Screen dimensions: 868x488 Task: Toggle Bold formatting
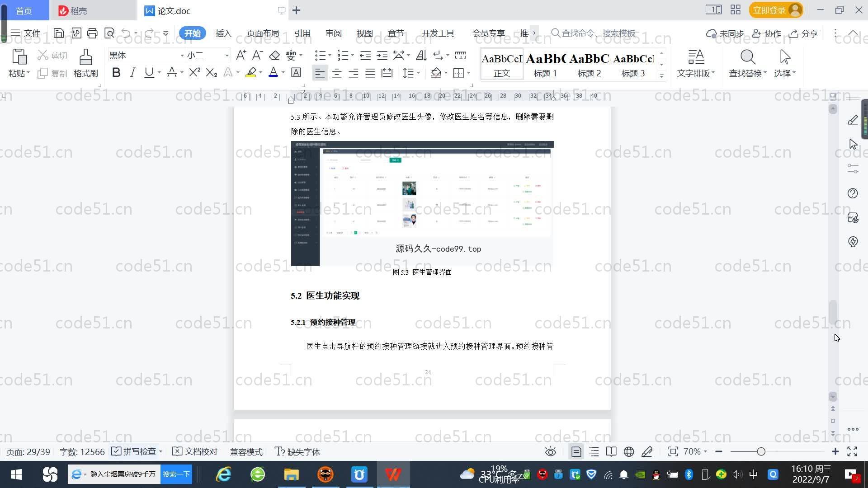(116, 72)
